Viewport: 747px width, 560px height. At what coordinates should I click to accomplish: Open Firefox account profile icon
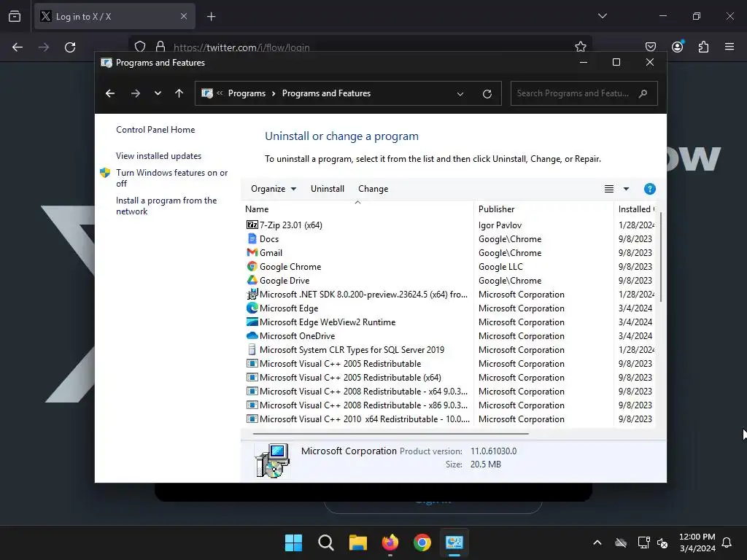[677, 47]
